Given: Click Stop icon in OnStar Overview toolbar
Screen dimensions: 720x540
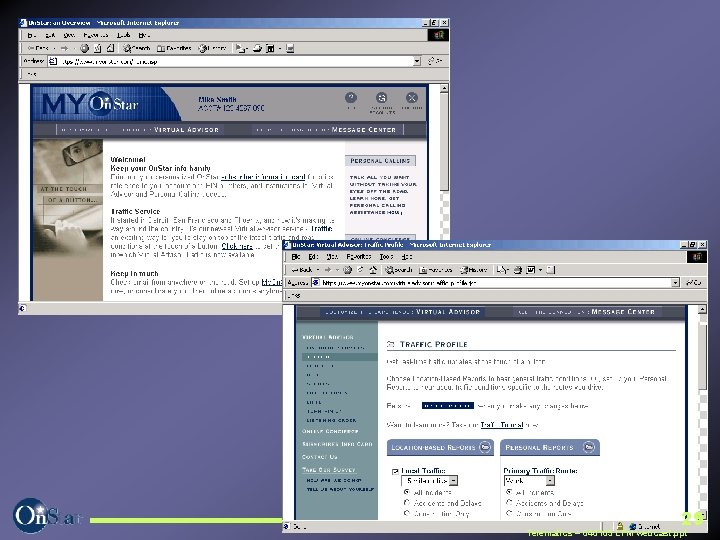Looking at the screenshot, I should click(84, 48).
